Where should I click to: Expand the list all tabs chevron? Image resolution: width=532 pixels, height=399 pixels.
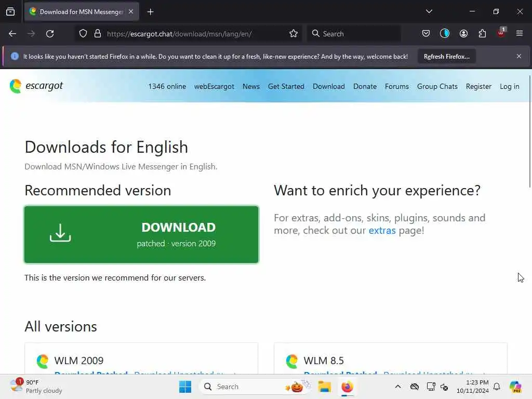[x=429, y=11]
